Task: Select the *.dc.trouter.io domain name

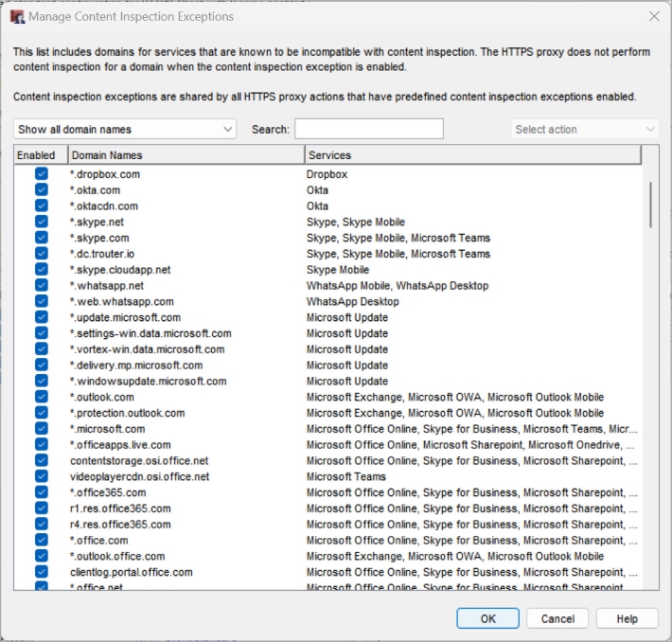Action: tap(102, 254)
